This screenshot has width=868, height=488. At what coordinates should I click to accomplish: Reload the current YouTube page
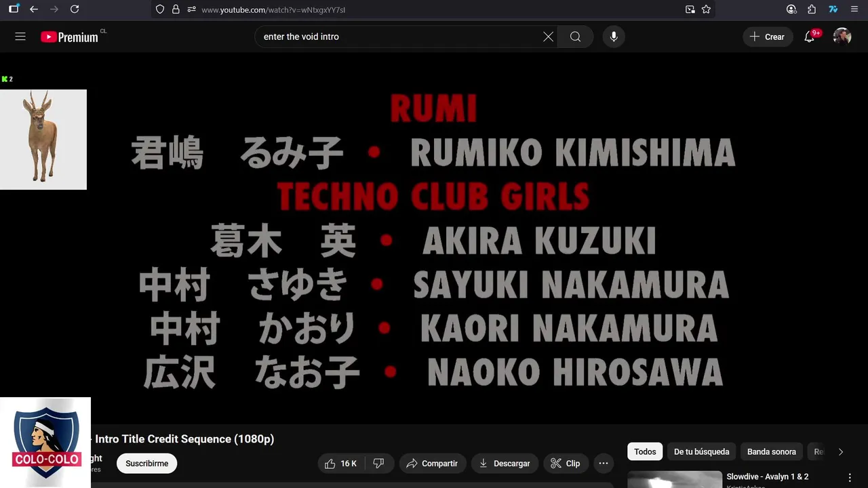pyautogui.click(x=75, y=9)
